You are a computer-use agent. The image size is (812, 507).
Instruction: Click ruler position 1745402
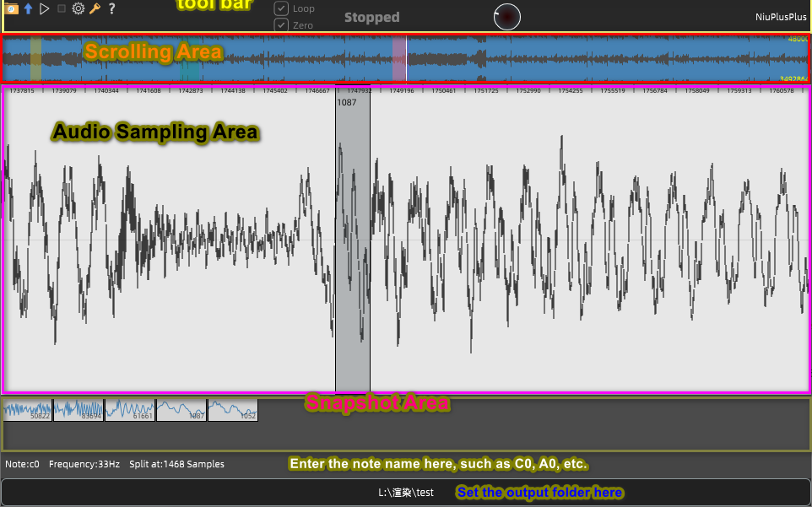(x=275, y=90)
